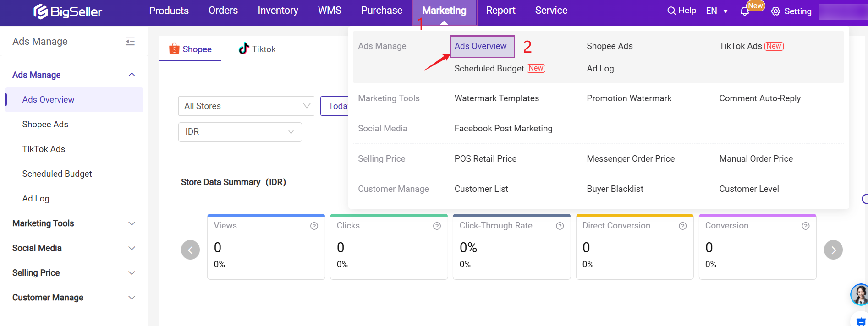Click the Clicks info question-mark icon
This screenshot has height=326, width=868.
(x=437, y=226)
